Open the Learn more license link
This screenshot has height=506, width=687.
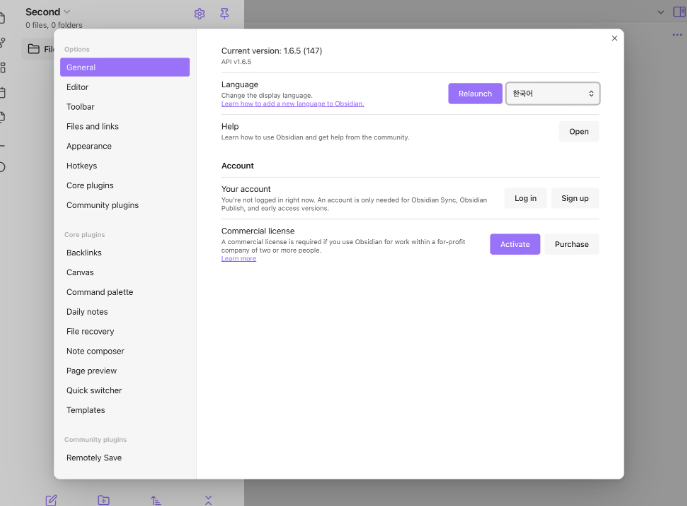[x=238, y=258]
